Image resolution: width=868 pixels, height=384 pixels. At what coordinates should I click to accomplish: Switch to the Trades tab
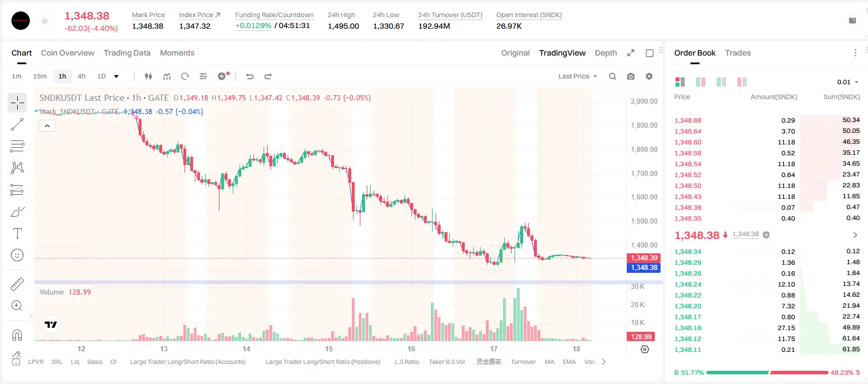pos(738,53)
